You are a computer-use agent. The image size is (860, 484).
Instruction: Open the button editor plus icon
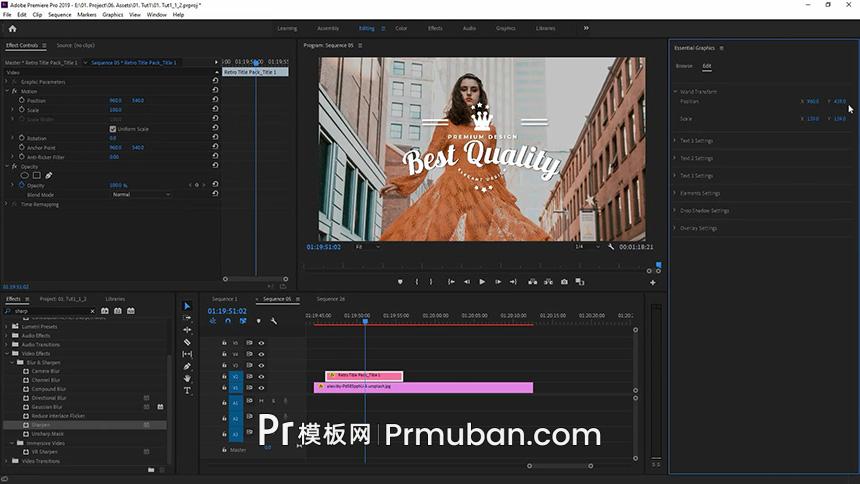(x=653, y=283)
